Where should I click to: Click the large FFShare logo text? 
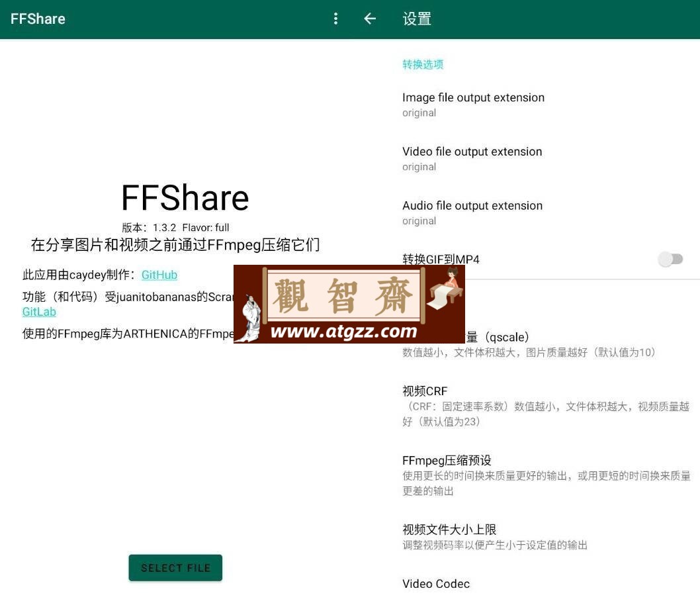point(185,198)
